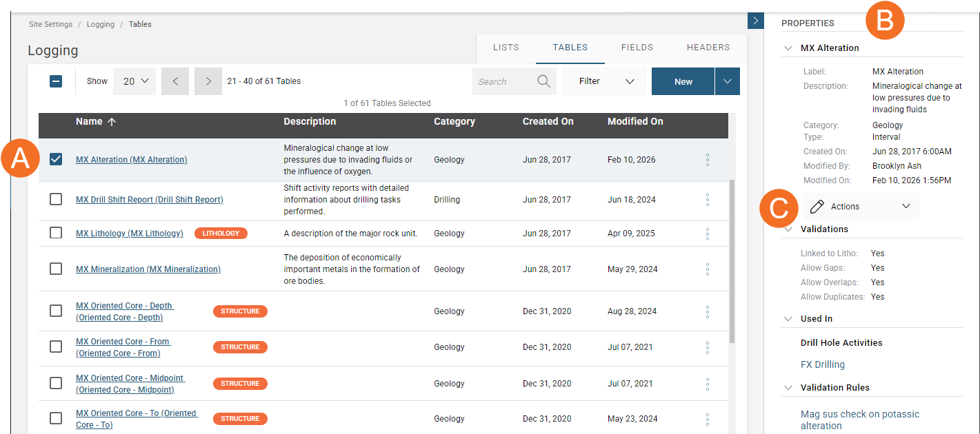The image size is (980, 434).
Task: Switch to the Lists tab
Action: 506,48
